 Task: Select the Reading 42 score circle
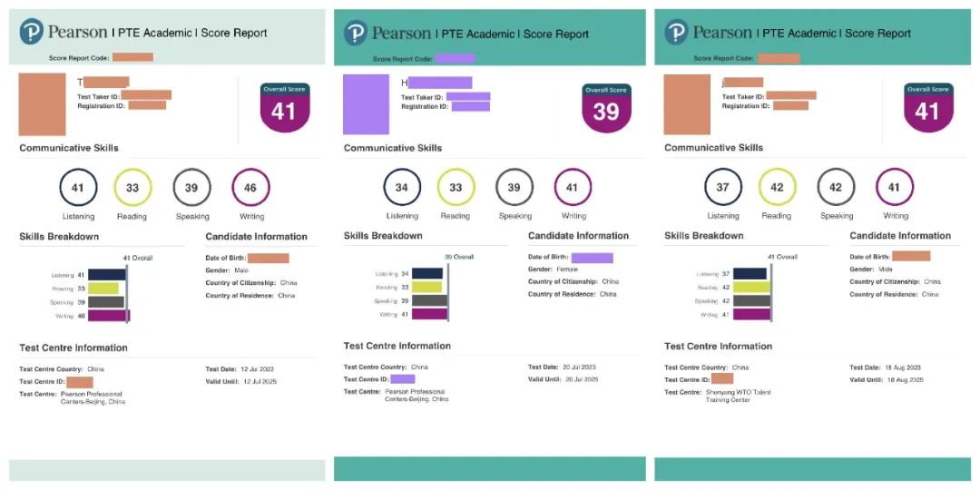[x=778, y=187]
